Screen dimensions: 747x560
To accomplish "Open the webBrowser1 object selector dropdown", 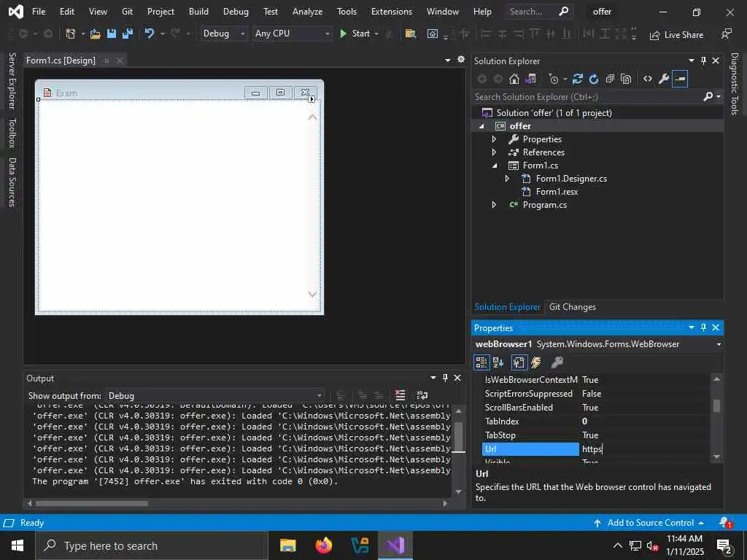I will coord(719,344).
